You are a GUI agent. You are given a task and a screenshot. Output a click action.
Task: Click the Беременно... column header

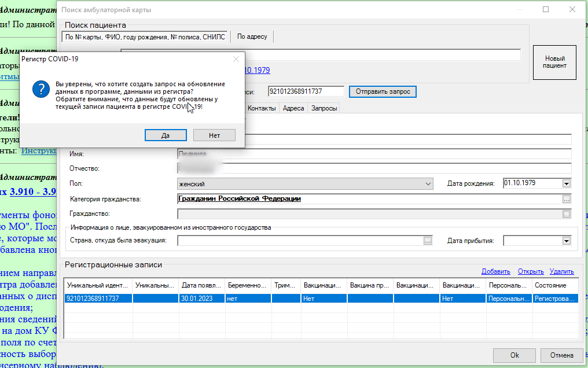tap(248, 286)
